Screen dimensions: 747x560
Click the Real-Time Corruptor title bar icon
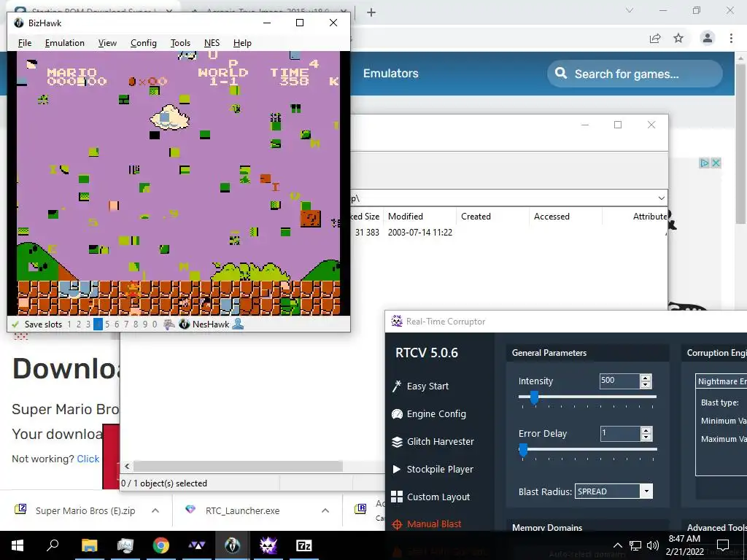point(397,322)
